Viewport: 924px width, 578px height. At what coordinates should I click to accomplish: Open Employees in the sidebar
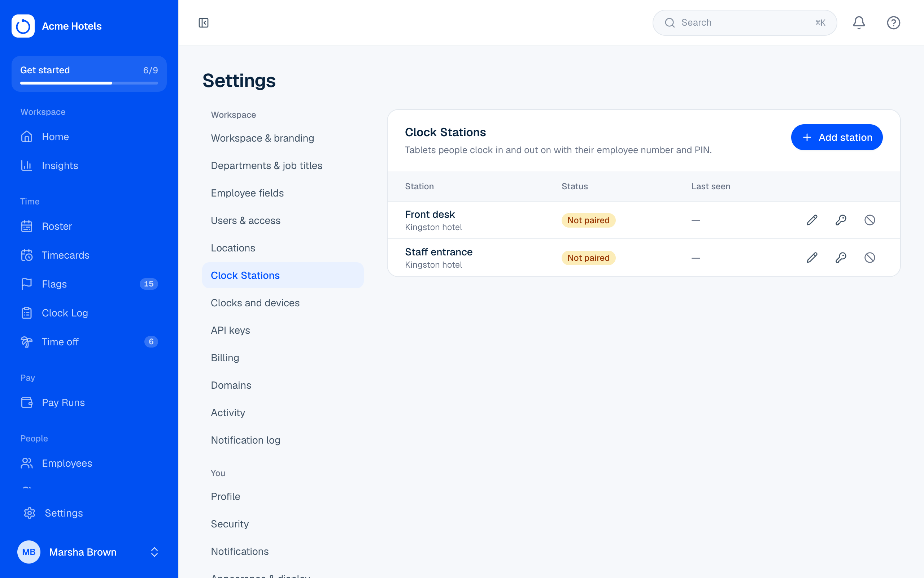89,463
